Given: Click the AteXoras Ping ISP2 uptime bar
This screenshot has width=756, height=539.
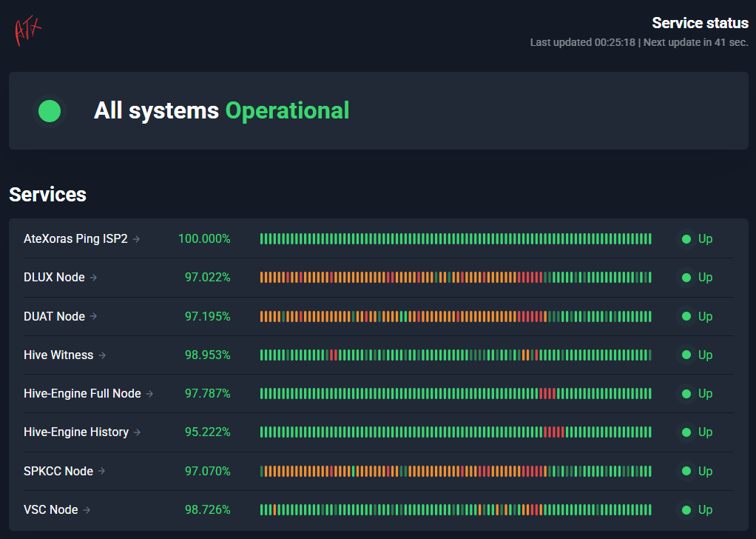Looking at the screenshot, I should pyautogui.click(x=456, y=239).
